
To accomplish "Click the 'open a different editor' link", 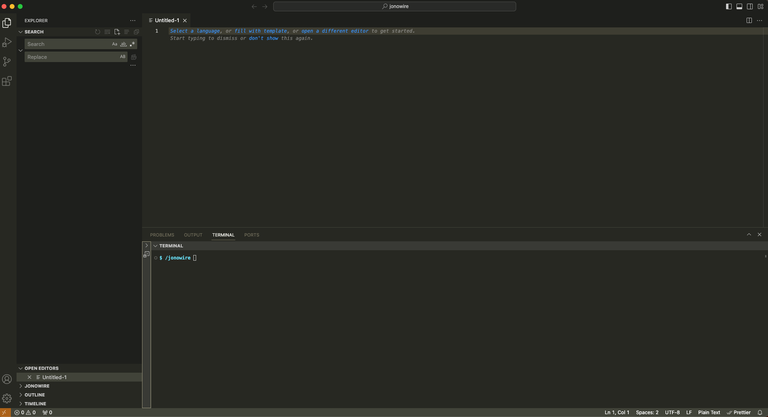I will (335, 31).
